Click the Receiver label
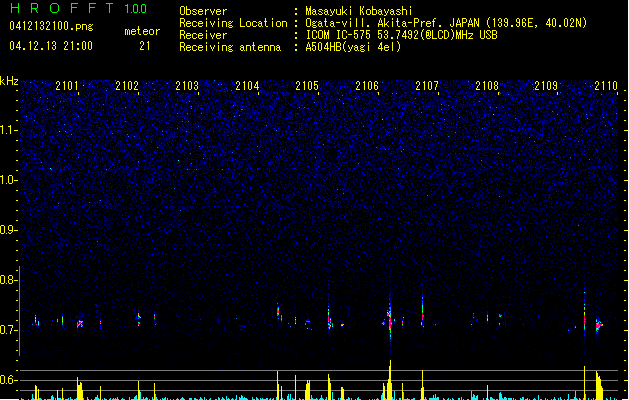The image size is (629, 400). pyautogui.click(x=203, y=35)
